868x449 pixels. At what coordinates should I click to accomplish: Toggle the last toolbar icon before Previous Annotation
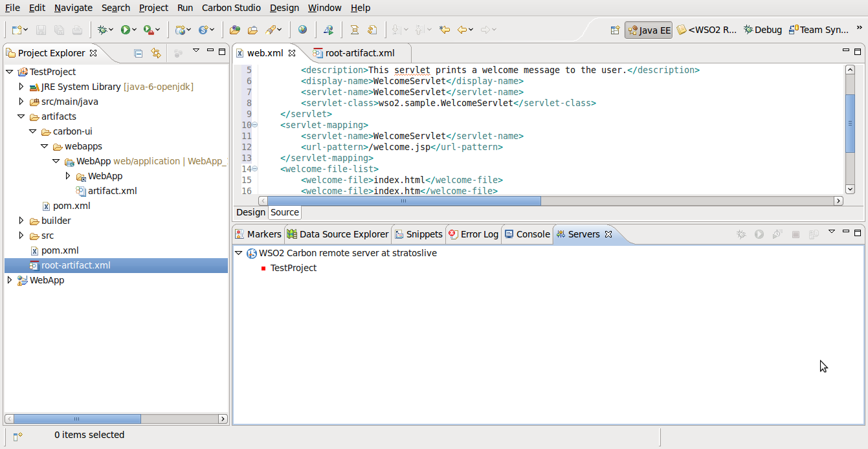372,30
